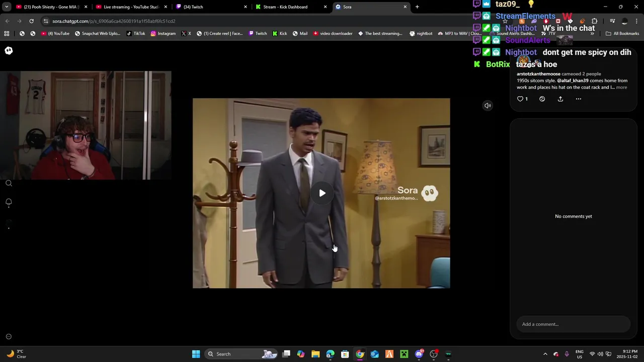This screenshot has width=644, height=362.
Task: Open the Windows Start menu
Action: pyautogui.click(x=196, y=354)
